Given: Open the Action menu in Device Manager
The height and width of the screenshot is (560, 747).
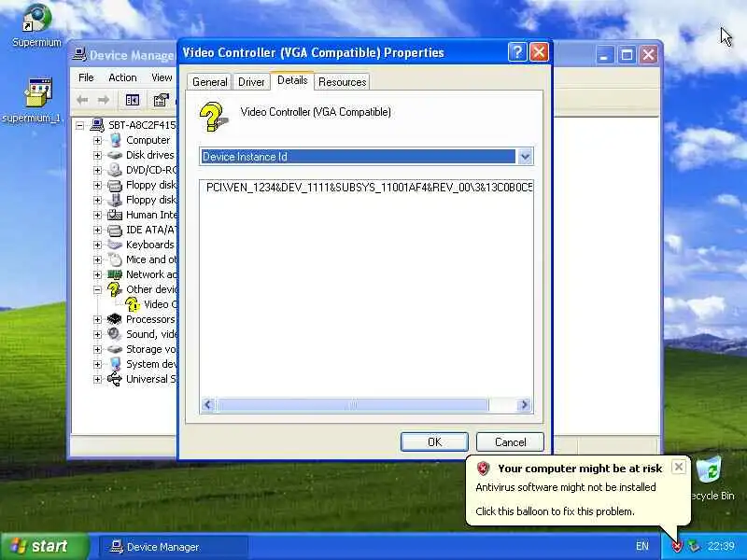Looking at the screenshot, I should [x=122, y=77].
